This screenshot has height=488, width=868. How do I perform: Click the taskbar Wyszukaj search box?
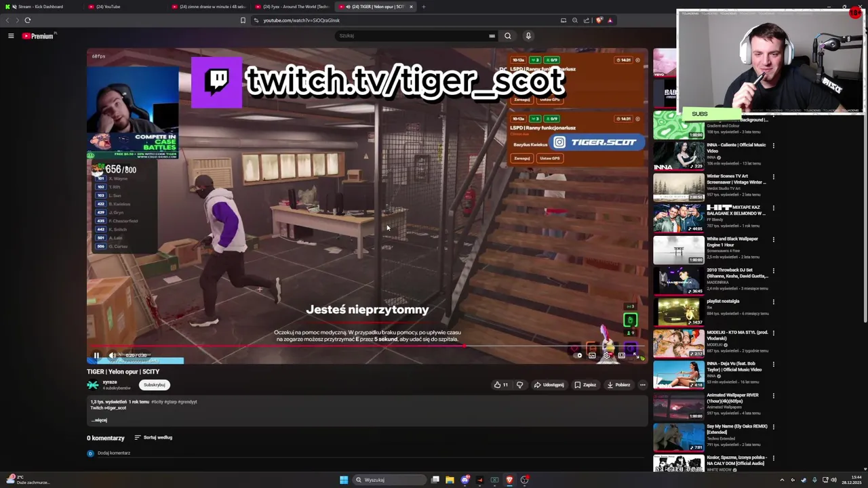(389, 480)
